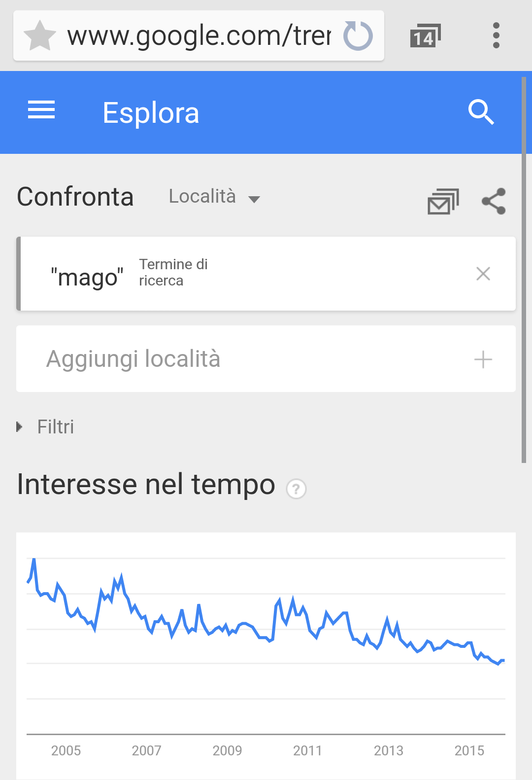532x780 pixels.
Task: Select the Confronta heading
Action: coord(75,197)
